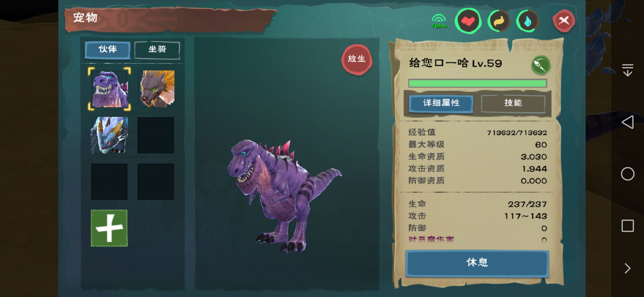The image size is (644, 297).
Task: Tap the blue water drop thirst icon
Action: (x=527, y=21)
